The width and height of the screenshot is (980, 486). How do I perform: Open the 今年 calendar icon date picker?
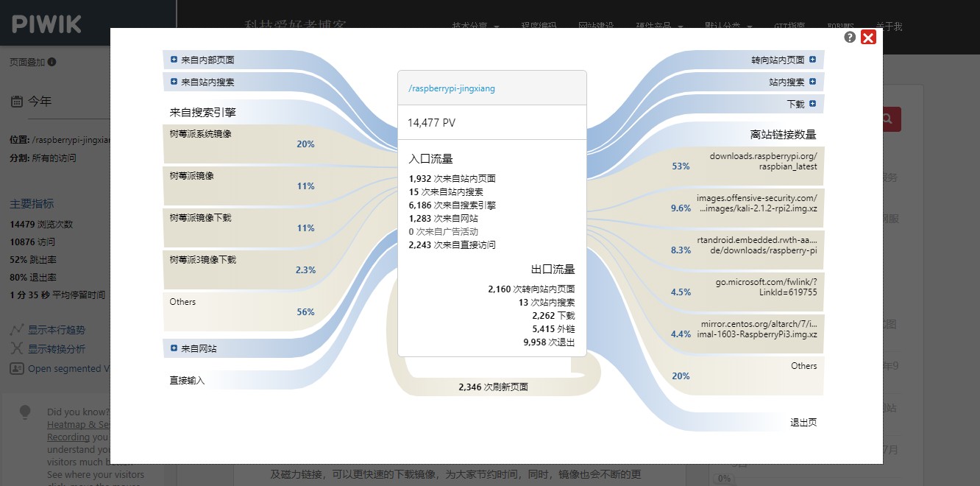pyautogui.click(x=17, y=102)
